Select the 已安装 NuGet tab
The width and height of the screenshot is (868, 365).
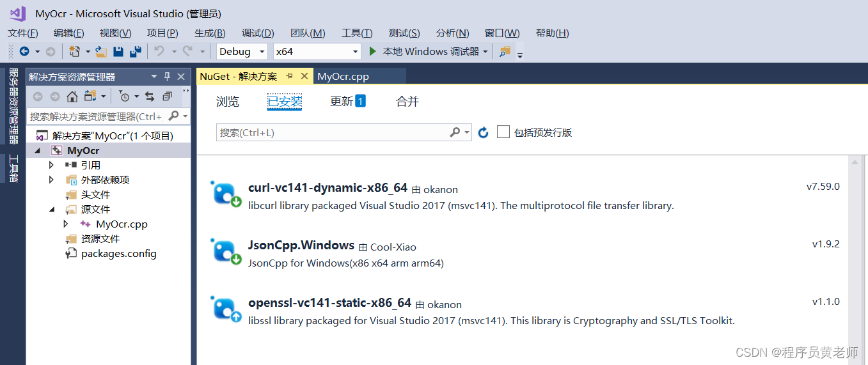tap(285, 101)
